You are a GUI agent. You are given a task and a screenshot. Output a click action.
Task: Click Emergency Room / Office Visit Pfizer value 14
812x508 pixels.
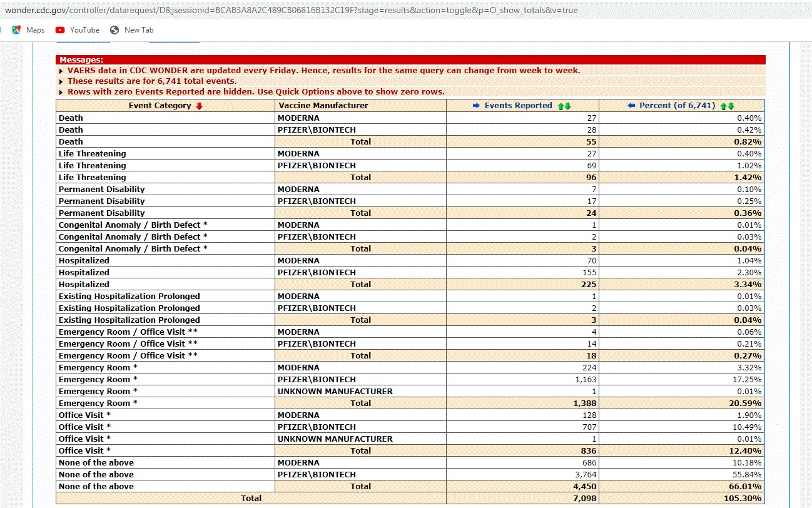591,343
